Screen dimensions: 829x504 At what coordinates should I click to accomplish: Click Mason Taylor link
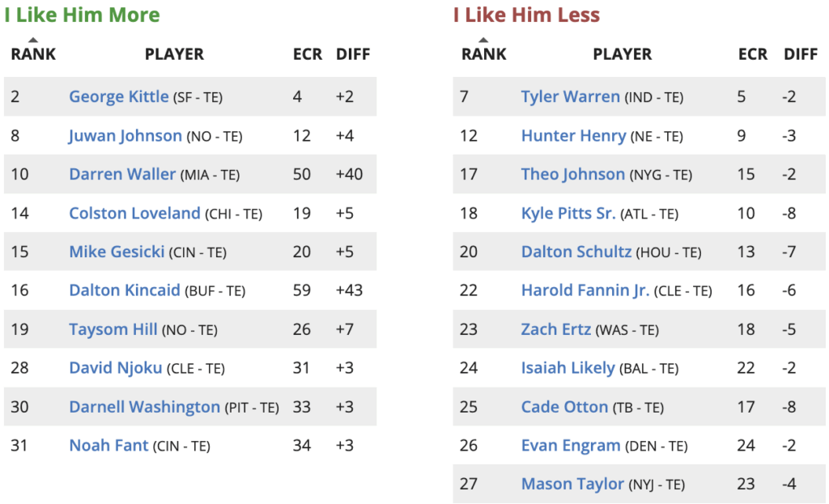573,485
